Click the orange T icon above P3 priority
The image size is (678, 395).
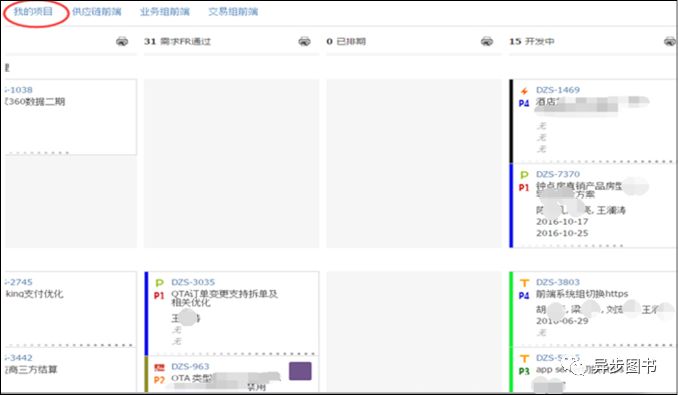(x=524, y=358)
